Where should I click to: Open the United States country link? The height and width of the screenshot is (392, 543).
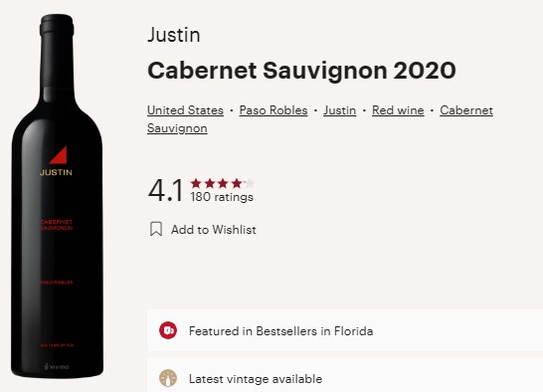(185, 110)
